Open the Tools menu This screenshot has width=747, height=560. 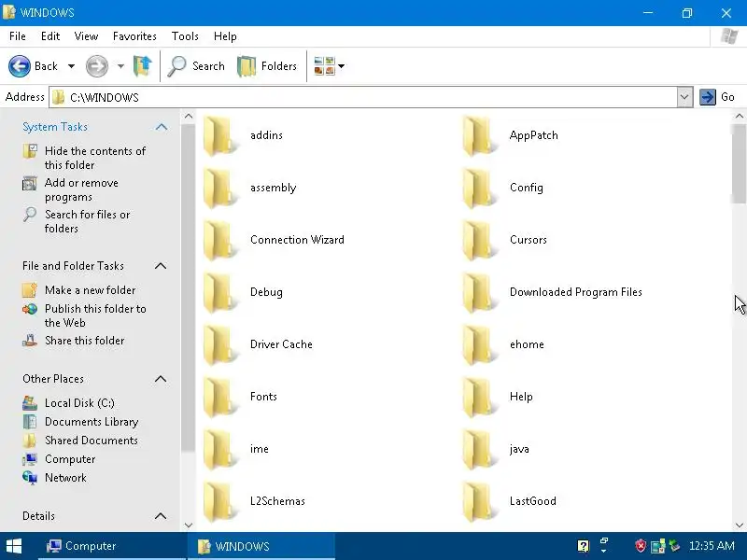(185, 36)
